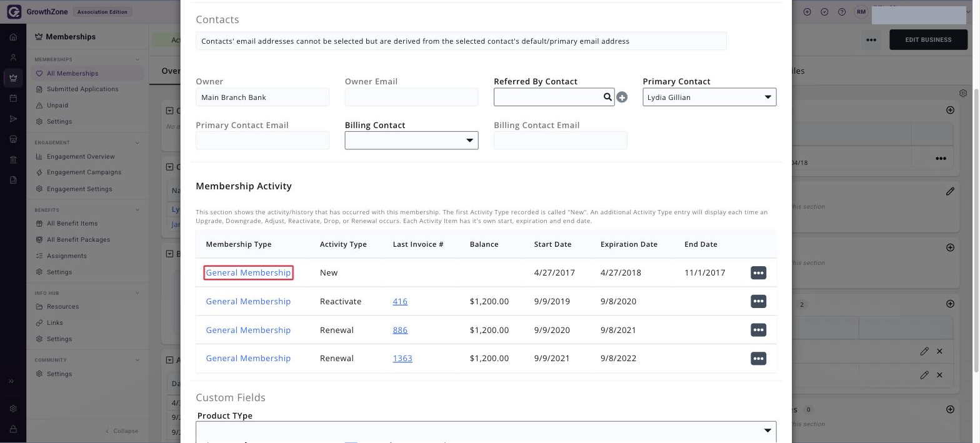The height and width of the screenshot is (443, 980).
Task: Expand left rail with double-chevron icon
Action: (x=11, y=381)
